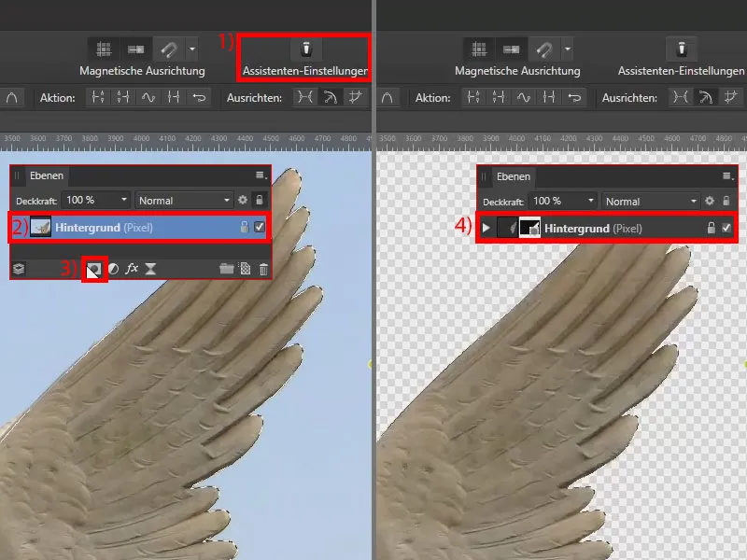Open magnet snapping dropdown arrow in left screenshot
The height and width of the screenshot is (560, 747).
point(192,49)
